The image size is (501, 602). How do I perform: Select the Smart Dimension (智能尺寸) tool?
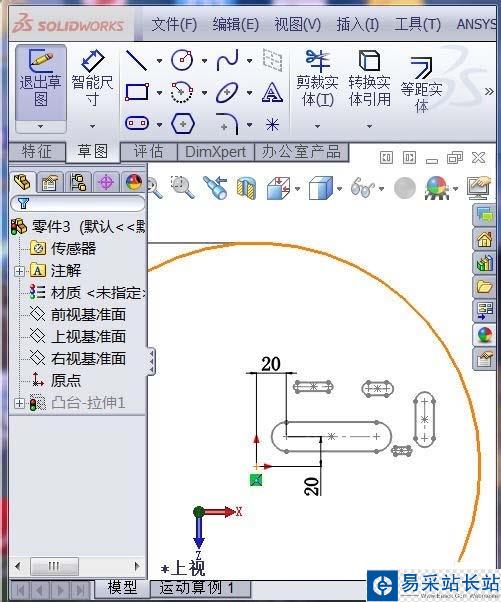[93, 79]
